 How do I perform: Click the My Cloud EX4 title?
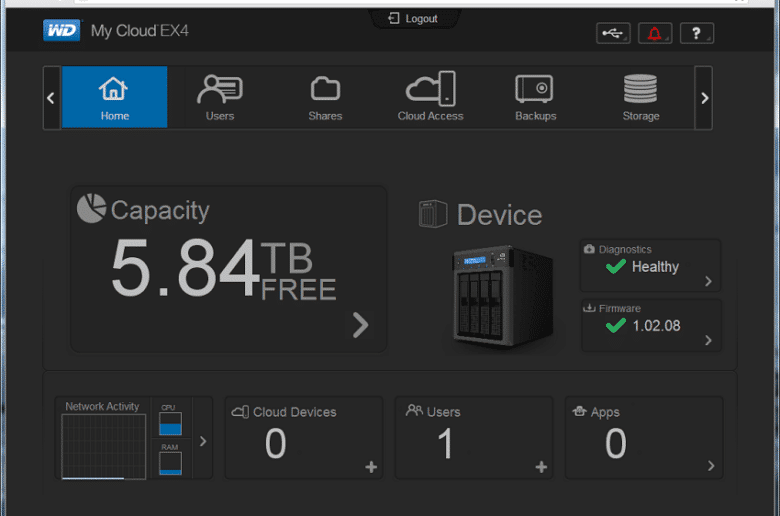click(140, 31)
